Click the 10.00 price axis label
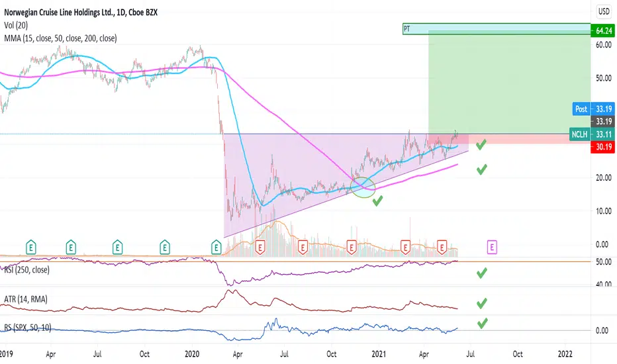This screenshot has height=364, width=617. coord(604,211)
